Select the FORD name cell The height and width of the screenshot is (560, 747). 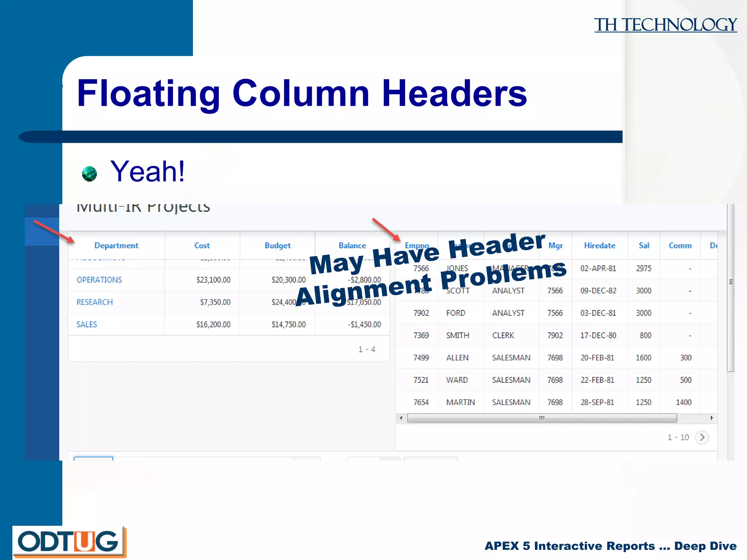coord(456,313)
